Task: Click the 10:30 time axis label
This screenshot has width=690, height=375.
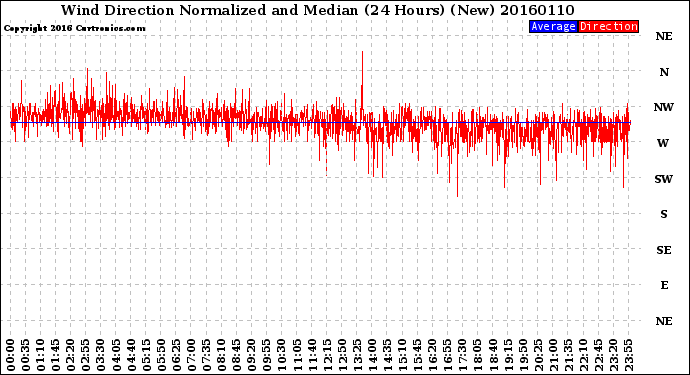Action: tap(282, 355)
